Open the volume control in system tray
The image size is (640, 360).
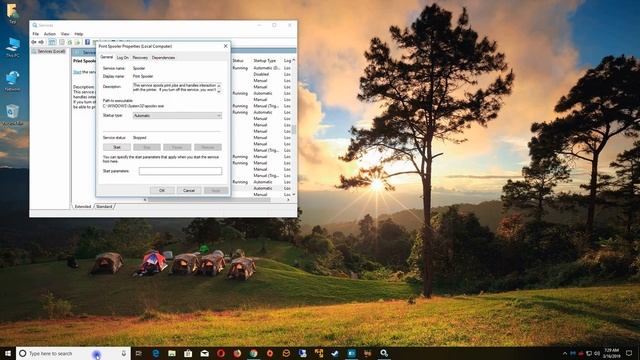pos(597,353)
